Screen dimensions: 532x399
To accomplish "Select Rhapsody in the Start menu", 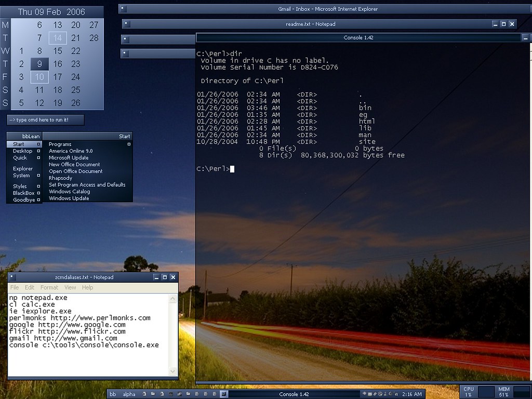I will pos(60,178).
